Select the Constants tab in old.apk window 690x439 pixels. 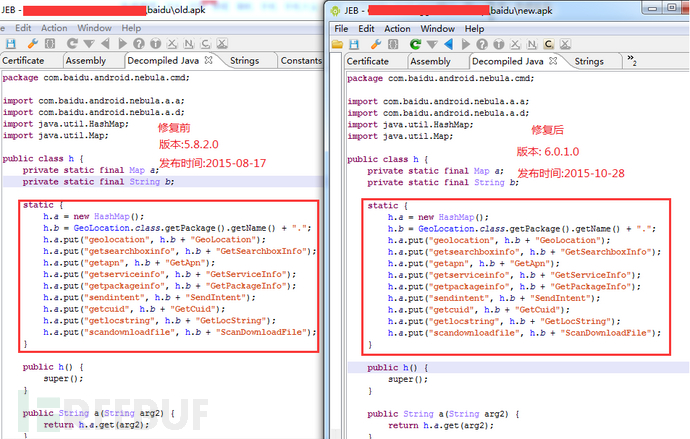(x=300, y=60)
